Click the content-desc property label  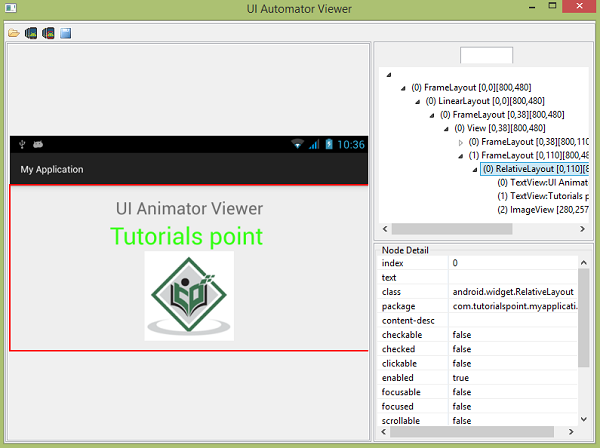coord(408,321)
